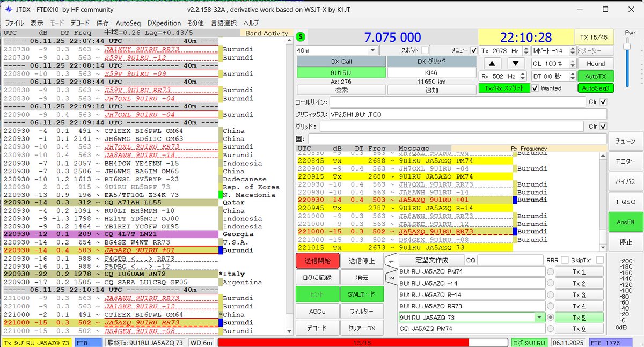The image size is (644, 347).
Task: Click the Tx/Rx スプリット button
Action: [x=504, y=88]
